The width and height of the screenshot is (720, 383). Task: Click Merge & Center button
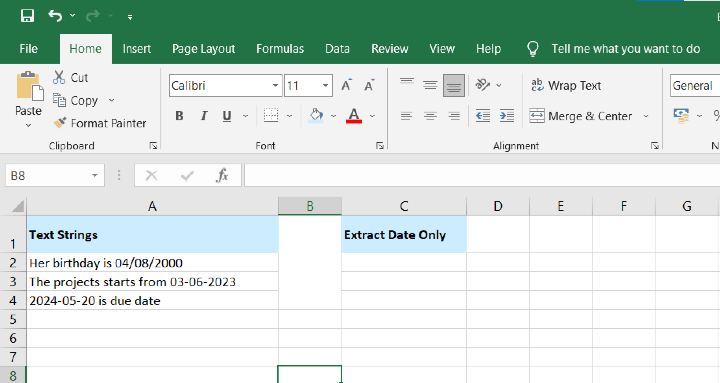click(x=581, y=116)
